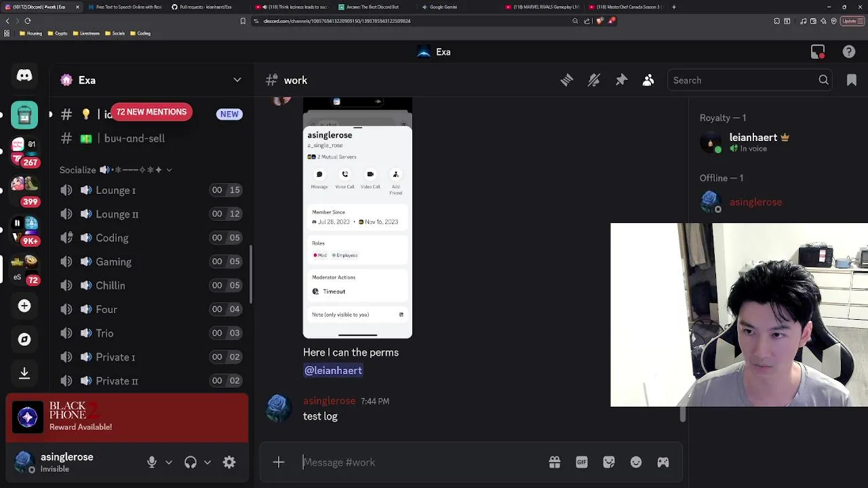Click the search magnifier icon
The width and height of the screenshot is (868, 488).
[x=823, y=80]
